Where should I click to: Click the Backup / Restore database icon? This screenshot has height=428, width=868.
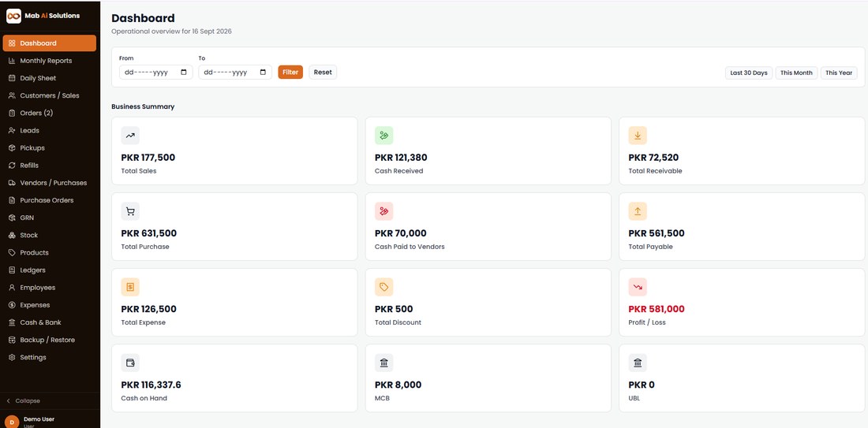[12, 340]
